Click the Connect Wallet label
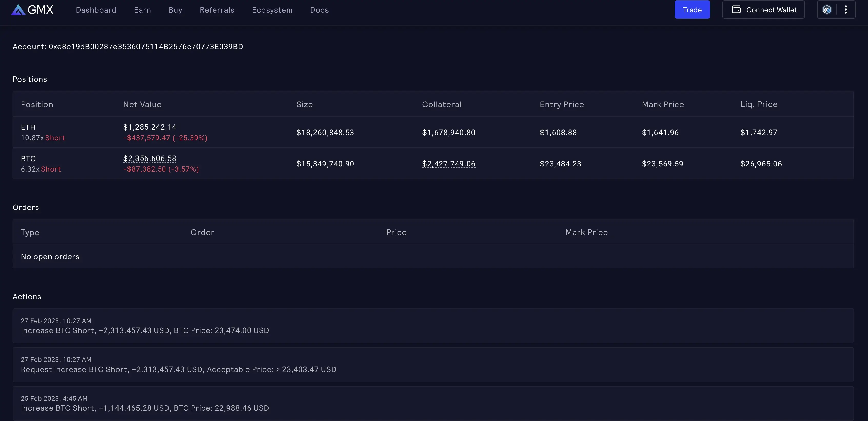 click(771, 10)
